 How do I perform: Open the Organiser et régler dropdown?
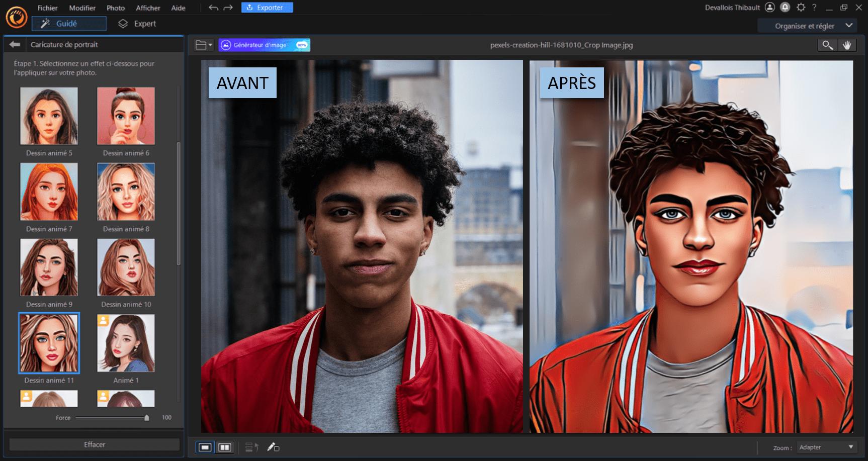click(807, 25)
